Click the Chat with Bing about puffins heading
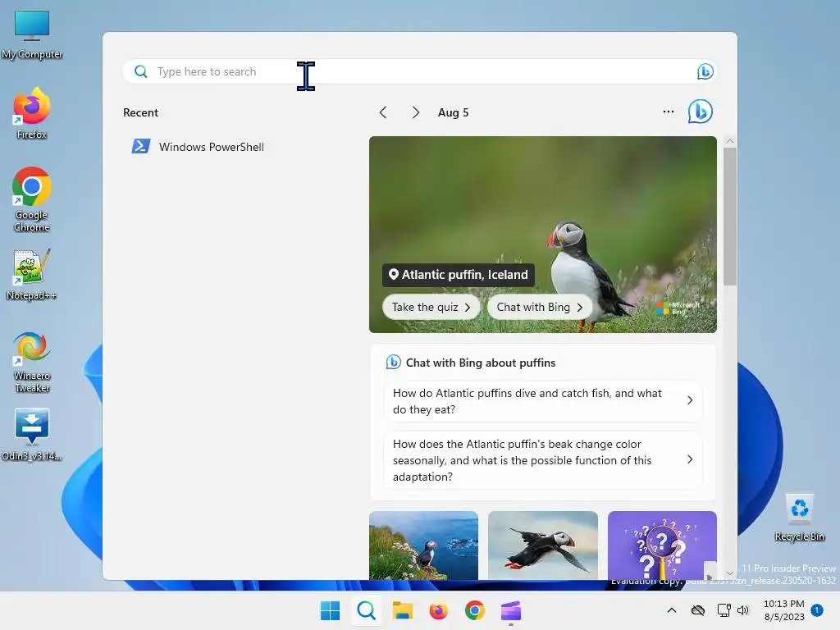 (481, 363)
